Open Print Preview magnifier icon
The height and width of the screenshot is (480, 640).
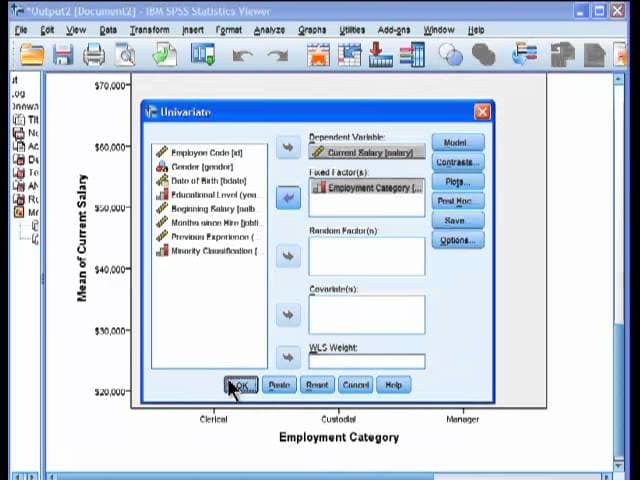(125, 55)
